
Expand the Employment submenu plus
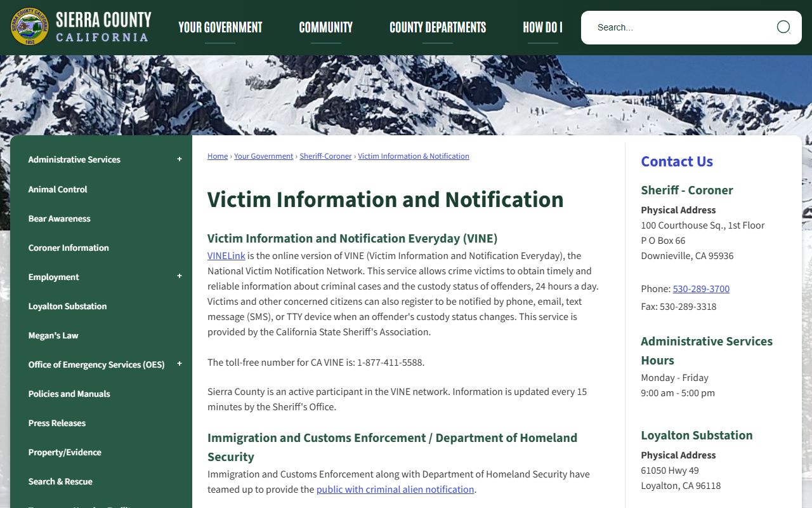point(180,276)
